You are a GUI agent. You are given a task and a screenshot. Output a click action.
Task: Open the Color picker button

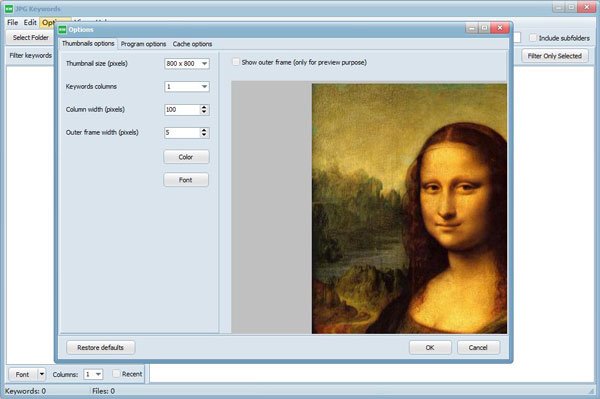point(186,157)
